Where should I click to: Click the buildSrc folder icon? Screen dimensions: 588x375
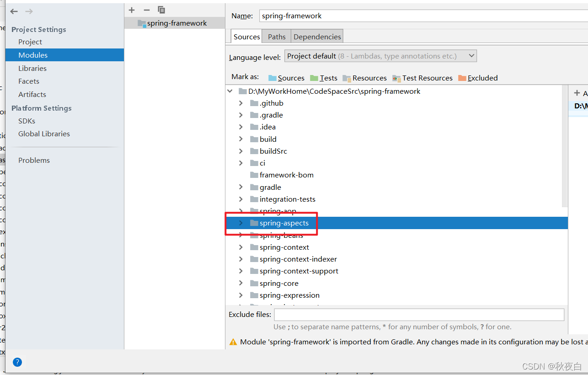tap(254, 151)
